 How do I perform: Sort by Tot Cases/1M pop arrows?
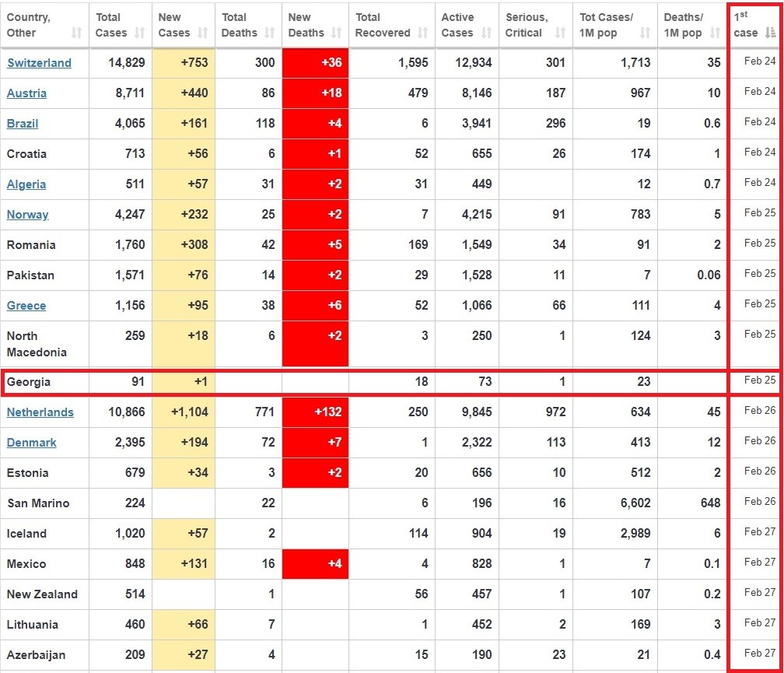coord(646,33)
